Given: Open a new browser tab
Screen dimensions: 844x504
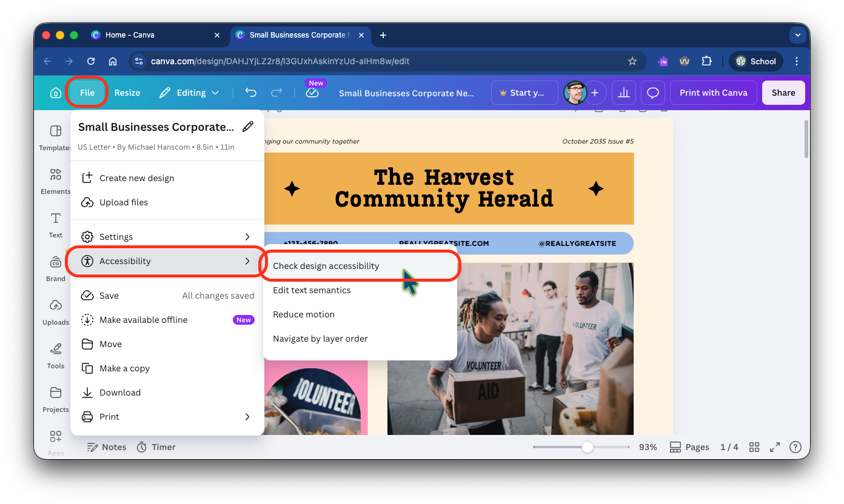Looking at the screenshot, I should 383,35.
